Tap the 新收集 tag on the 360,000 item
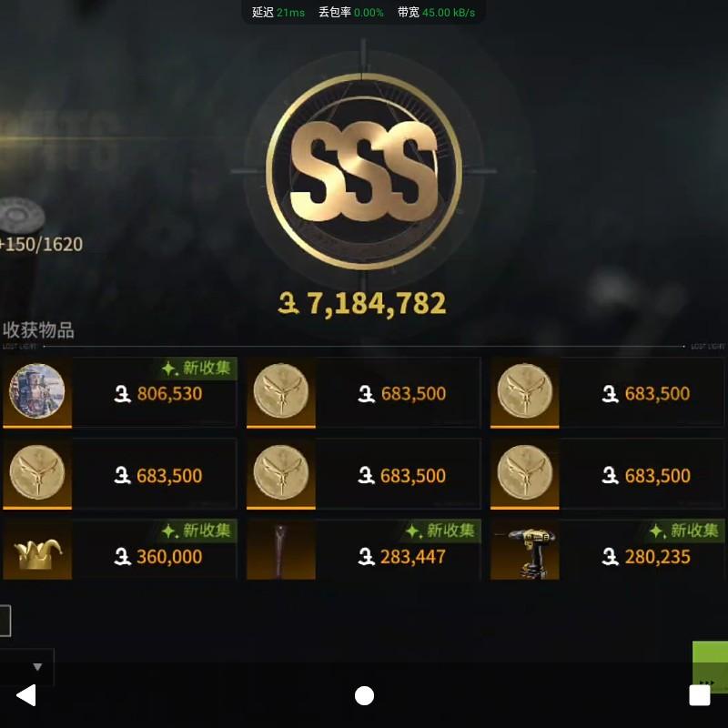Screen dimensions: 728x728 pyautogui.click(x=196, y=531)
